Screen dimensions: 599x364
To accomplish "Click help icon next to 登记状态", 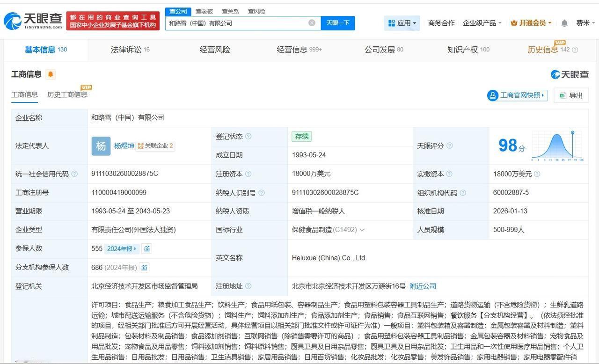I will 248,137.
